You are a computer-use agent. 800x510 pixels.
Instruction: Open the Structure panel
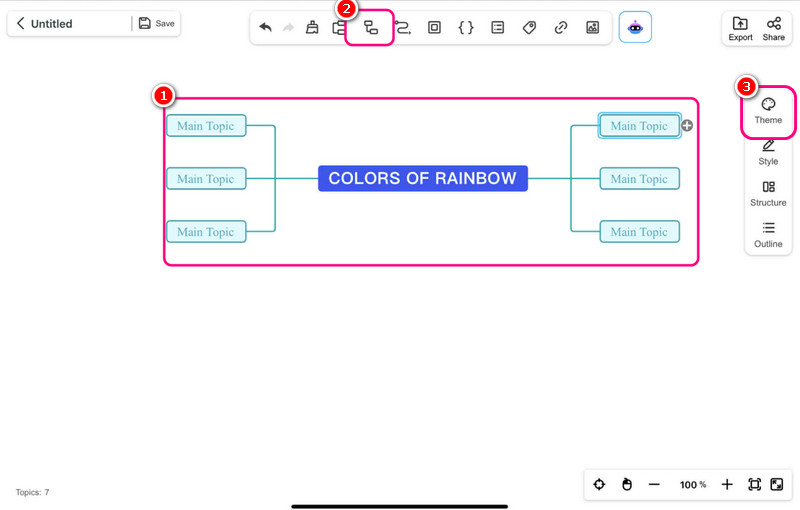tap(768, 194)
